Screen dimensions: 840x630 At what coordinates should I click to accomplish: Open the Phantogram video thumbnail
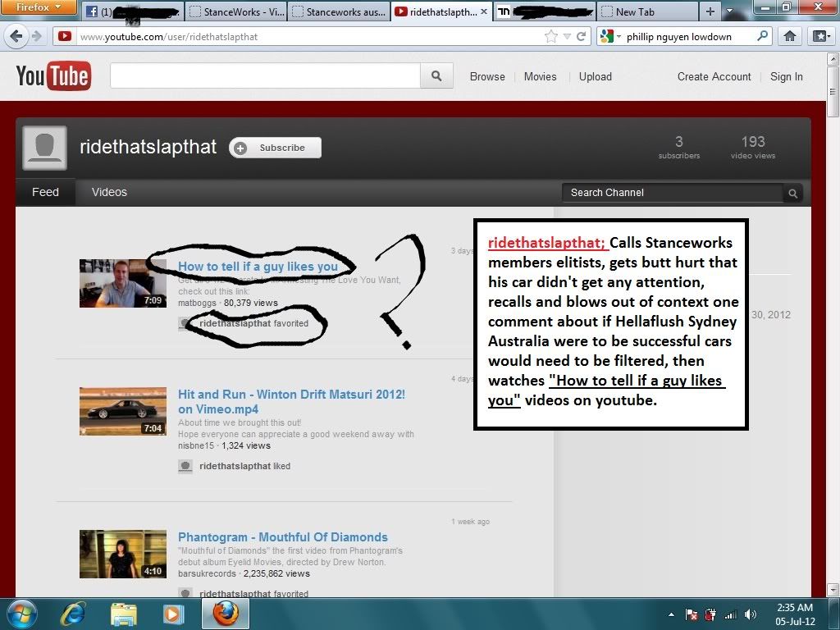[123, 554]
